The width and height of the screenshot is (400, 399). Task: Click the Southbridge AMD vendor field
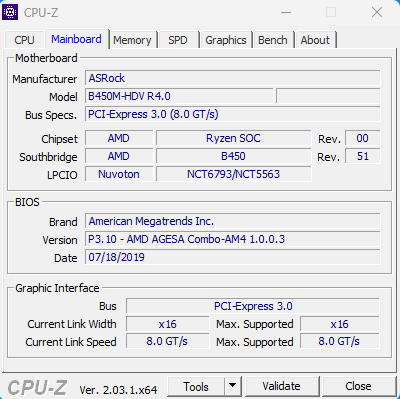click(119, 156)
